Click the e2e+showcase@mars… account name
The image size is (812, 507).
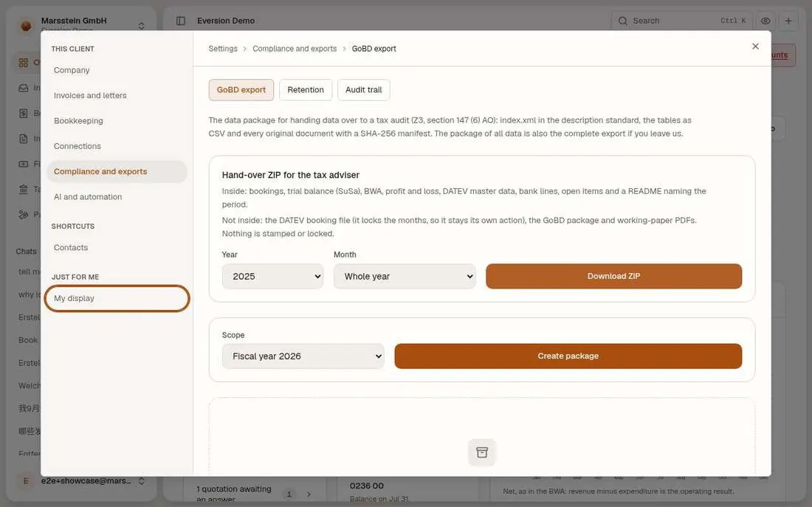(86, 481)
